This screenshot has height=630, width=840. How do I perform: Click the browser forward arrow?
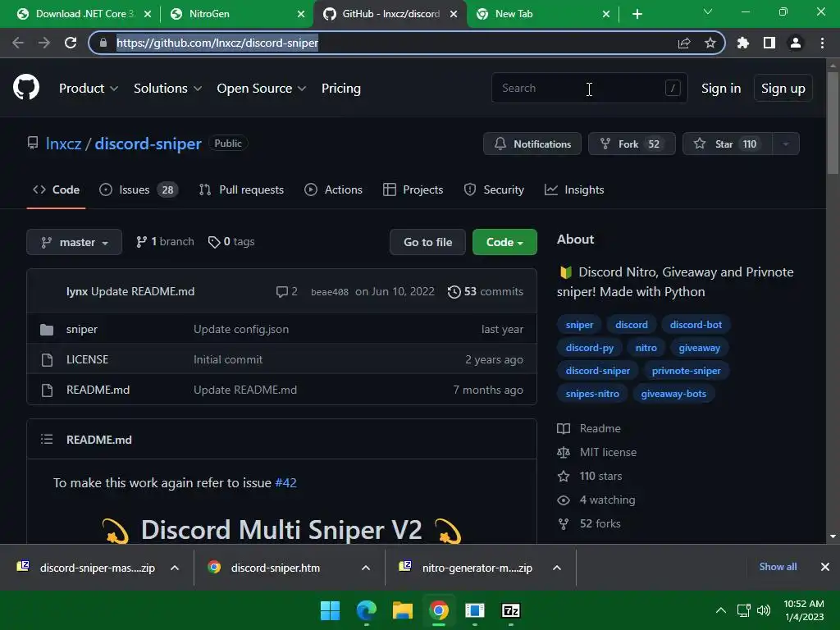[x=44, y=43]
